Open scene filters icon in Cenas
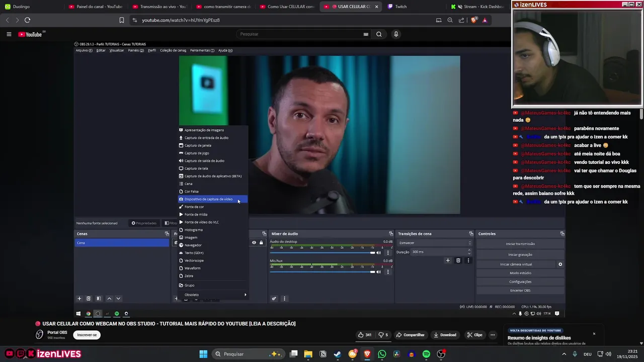The image size is (644, 362). (x=99, y=299)
